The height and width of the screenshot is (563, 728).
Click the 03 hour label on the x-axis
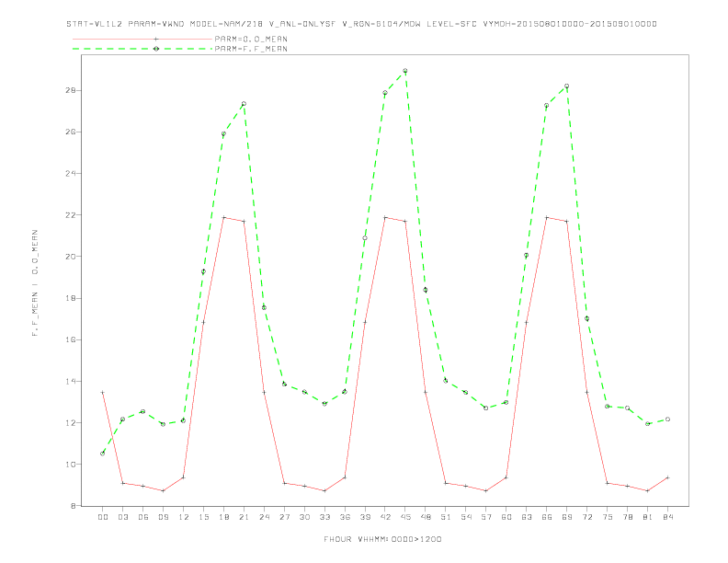[122, 517]
